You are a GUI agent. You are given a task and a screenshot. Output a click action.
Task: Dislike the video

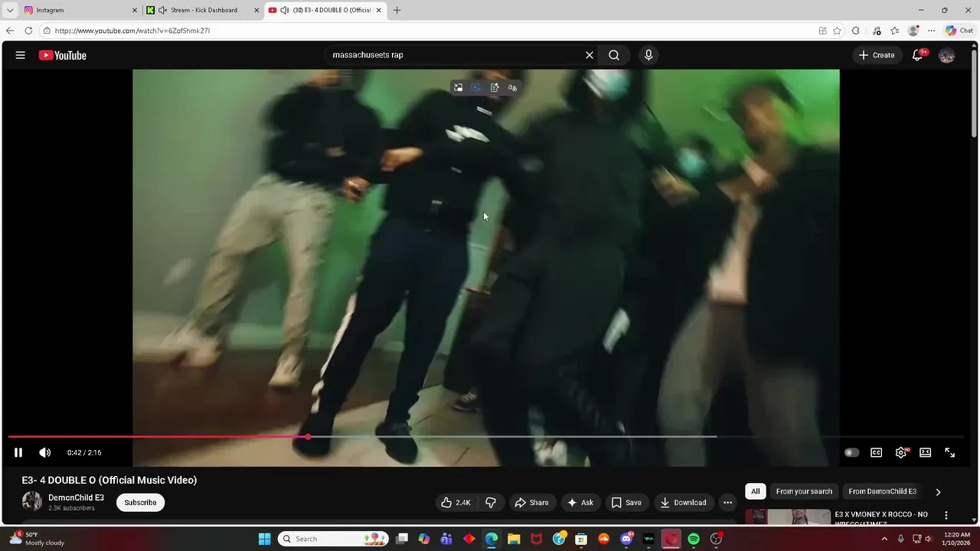click(491, 503)
